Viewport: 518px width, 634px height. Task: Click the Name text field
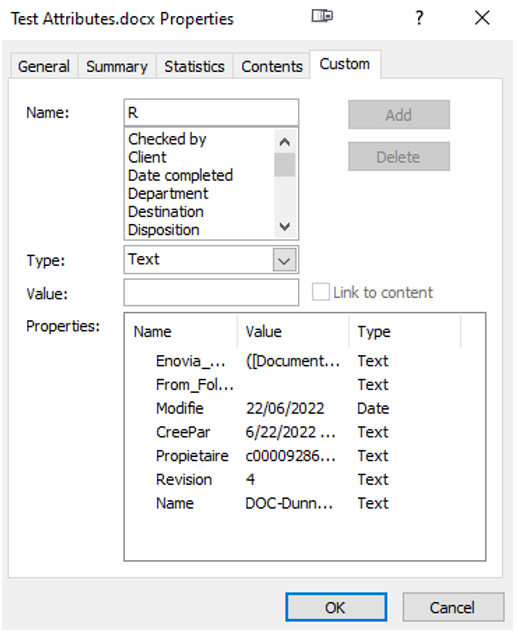pos(211,112)
